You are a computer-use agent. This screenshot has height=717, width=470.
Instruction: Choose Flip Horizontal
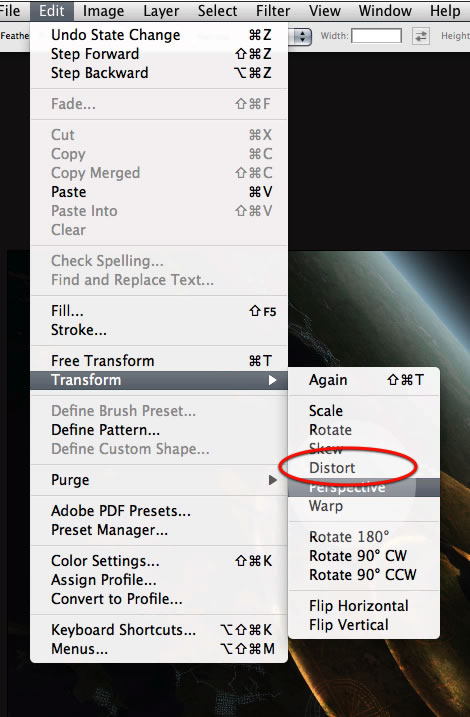[x=364, y=606]
